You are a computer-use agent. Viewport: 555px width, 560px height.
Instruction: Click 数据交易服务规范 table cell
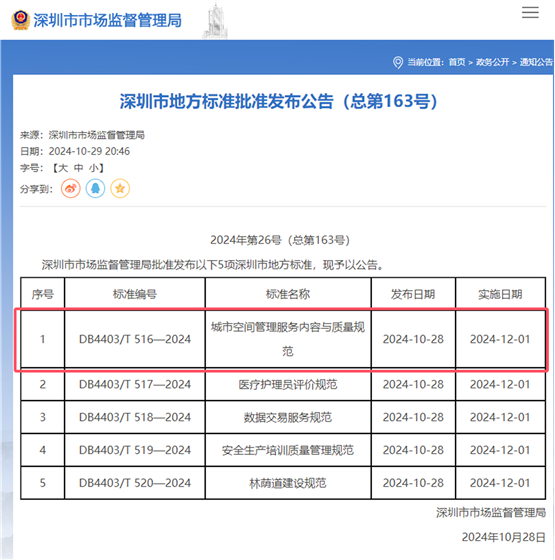pos(288,417)
